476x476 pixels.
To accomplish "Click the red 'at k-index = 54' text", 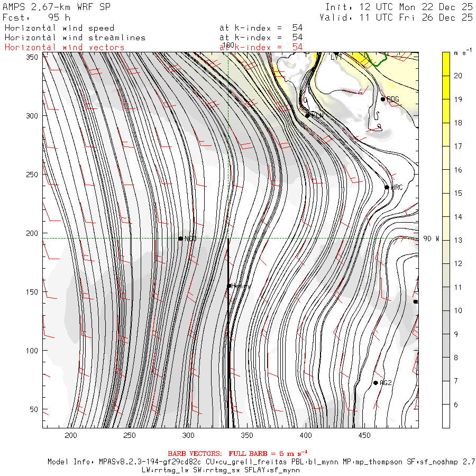I will (261, 48).
